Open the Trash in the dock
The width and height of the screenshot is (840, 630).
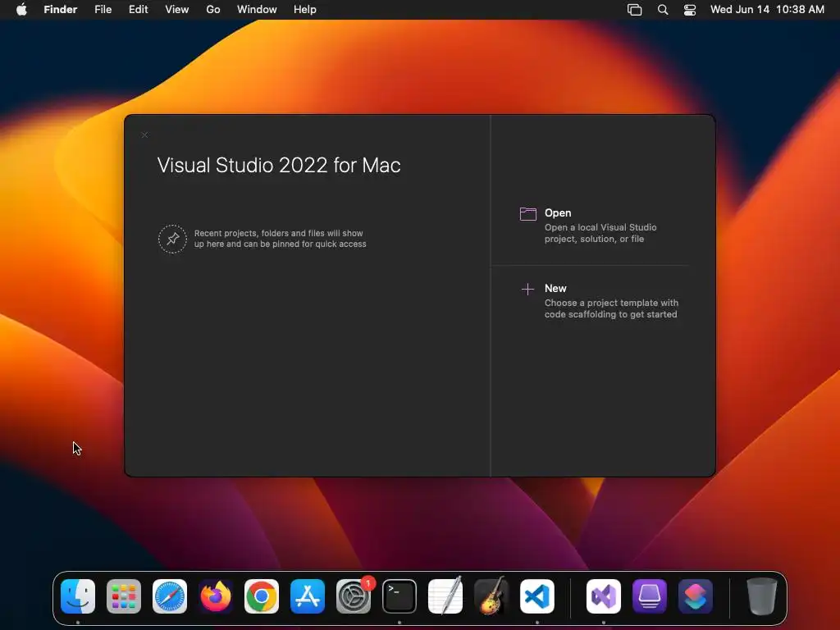tap(762, 596)
